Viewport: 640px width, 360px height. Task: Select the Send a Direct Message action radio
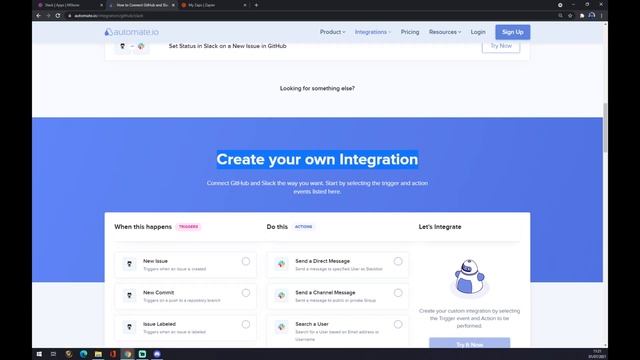click(398, 261)
